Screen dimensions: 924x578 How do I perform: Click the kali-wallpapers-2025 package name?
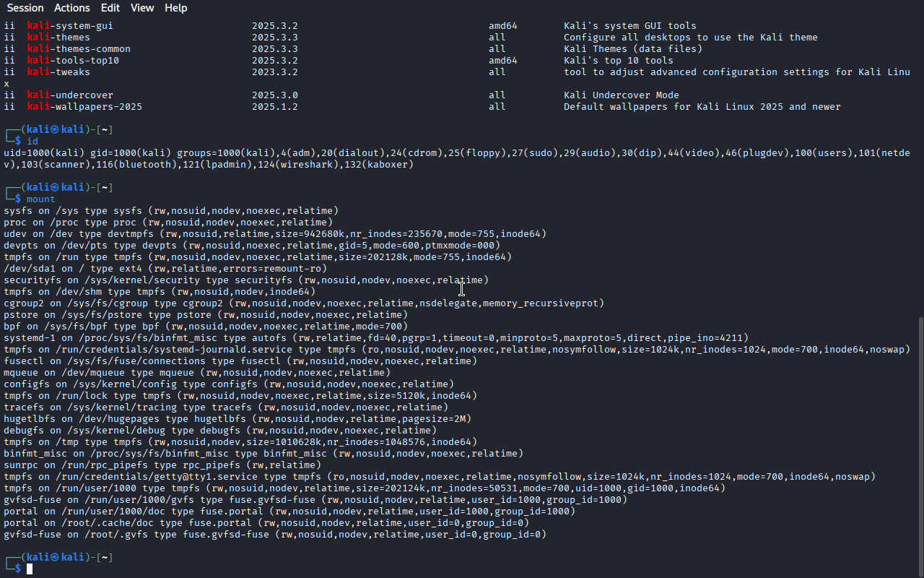(84, 107)
